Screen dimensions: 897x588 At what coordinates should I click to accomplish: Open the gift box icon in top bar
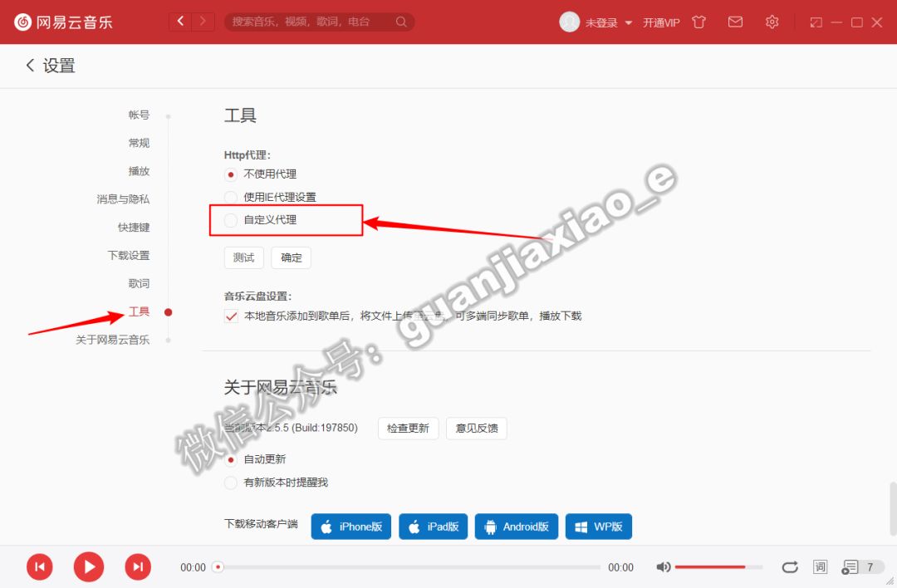[x=698, y=22]
